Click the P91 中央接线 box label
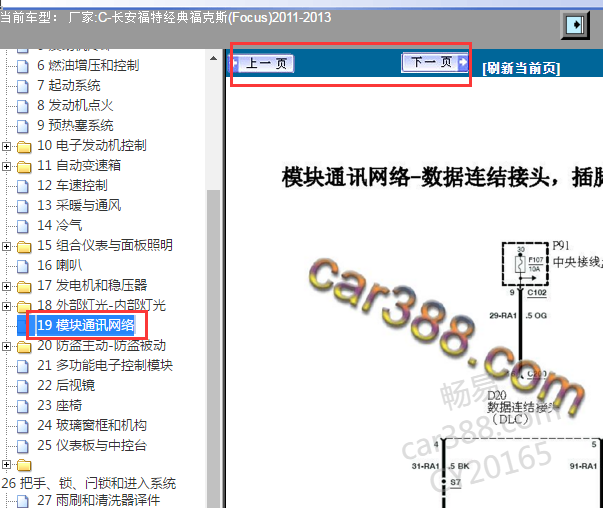Screen dimensions: 603x508 pyautogui.click(x=577, y=254)
